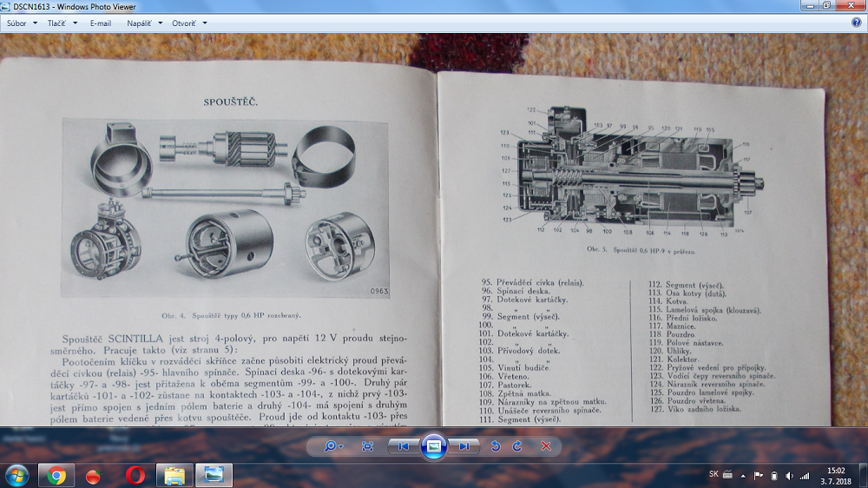The image size is (868, 488).
Task: Open the on-screen keyboard tray icon
Action: point(727,475)
